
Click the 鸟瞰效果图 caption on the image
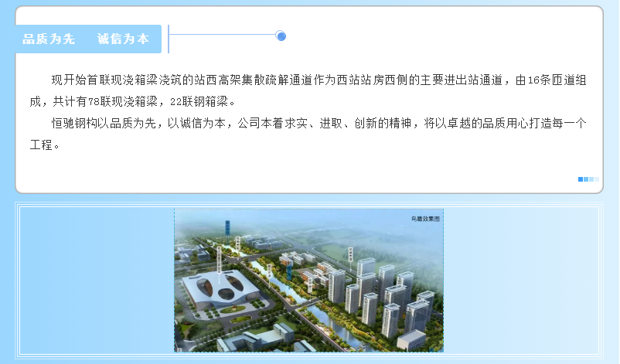(425, 219)
